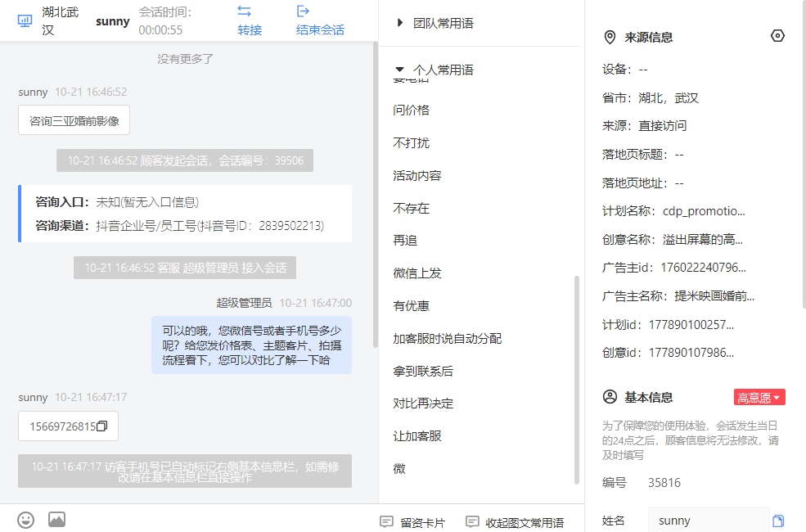806x532 pixels.
Task: Select the 对比再决定 quick phrase
Action: 423,404
